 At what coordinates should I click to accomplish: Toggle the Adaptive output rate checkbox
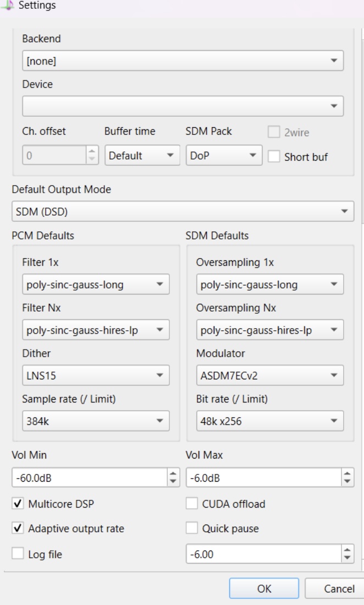click(x=18, y=528)
